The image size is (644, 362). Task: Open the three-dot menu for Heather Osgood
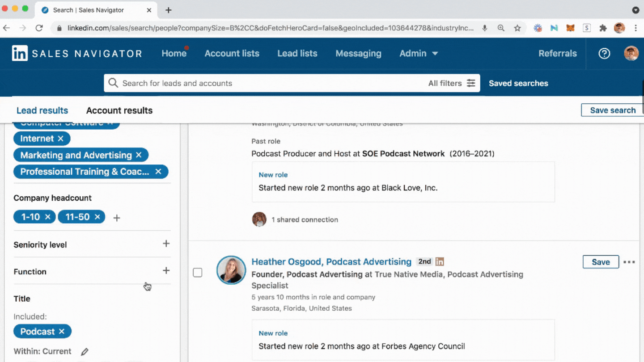(x=629, y=262)
